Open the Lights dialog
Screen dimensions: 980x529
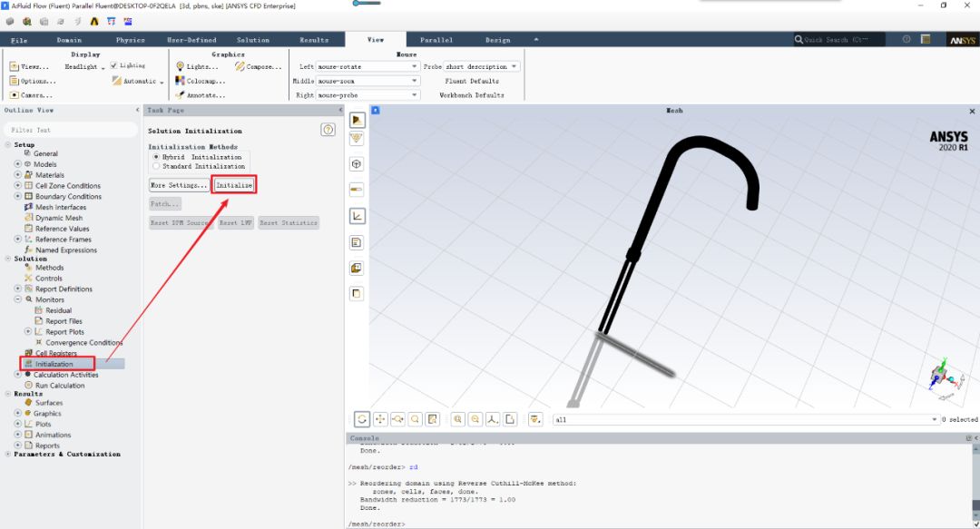point(196,66)
